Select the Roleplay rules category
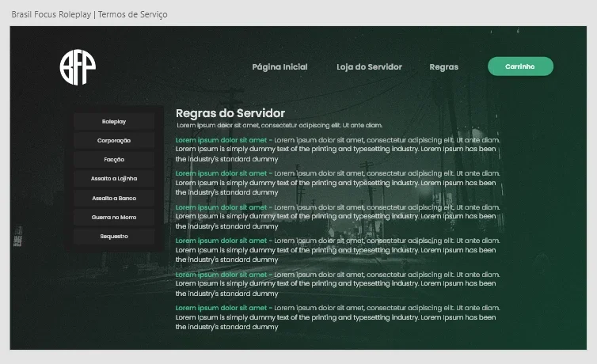The image size is (597, 364). [x=114, y=122]
